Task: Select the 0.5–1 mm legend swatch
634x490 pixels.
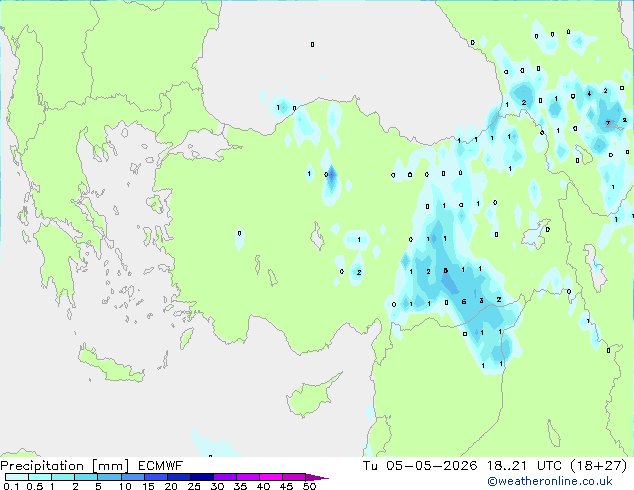Action: [40, 477]
